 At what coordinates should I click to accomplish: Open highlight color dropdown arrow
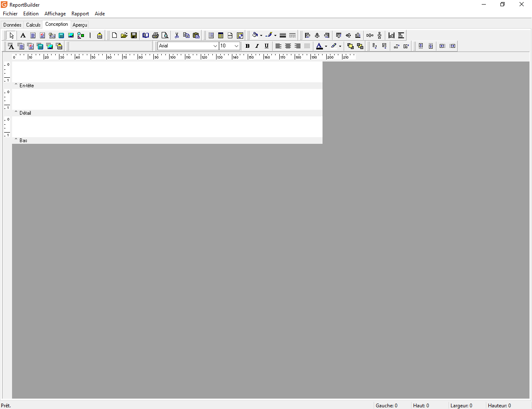pyautogui.click(x=340, y=47)
